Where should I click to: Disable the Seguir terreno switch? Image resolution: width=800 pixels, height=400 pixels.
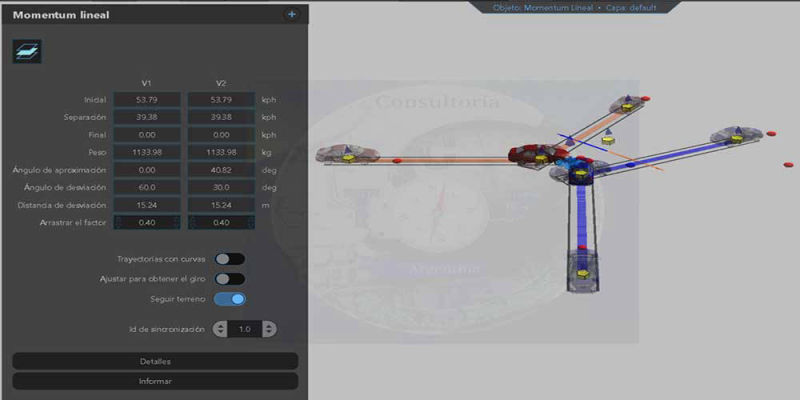[x=229, y=298]
